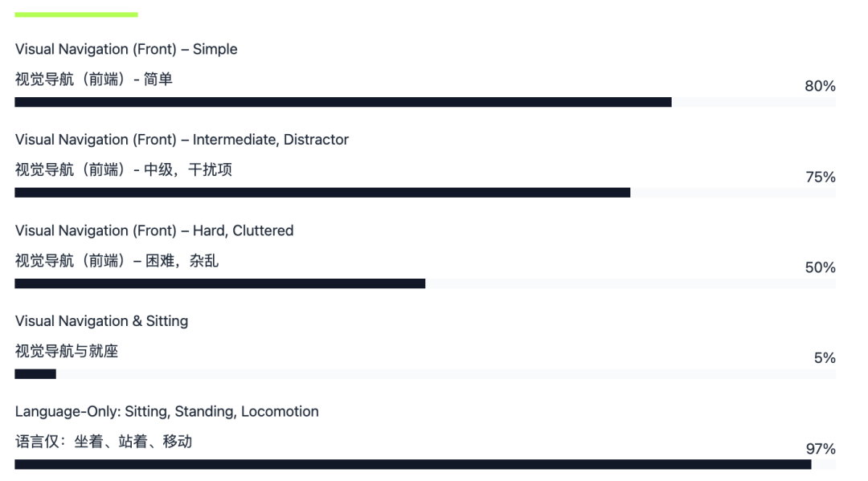Click the 80% percentage label

(x=820, y=86)
